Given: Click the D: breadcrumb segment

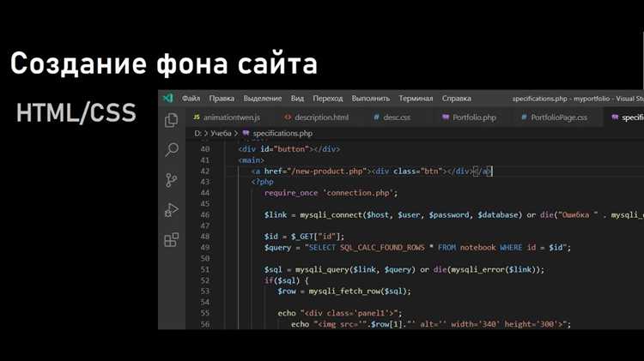Looking at the screenshot, I should 198,133.
